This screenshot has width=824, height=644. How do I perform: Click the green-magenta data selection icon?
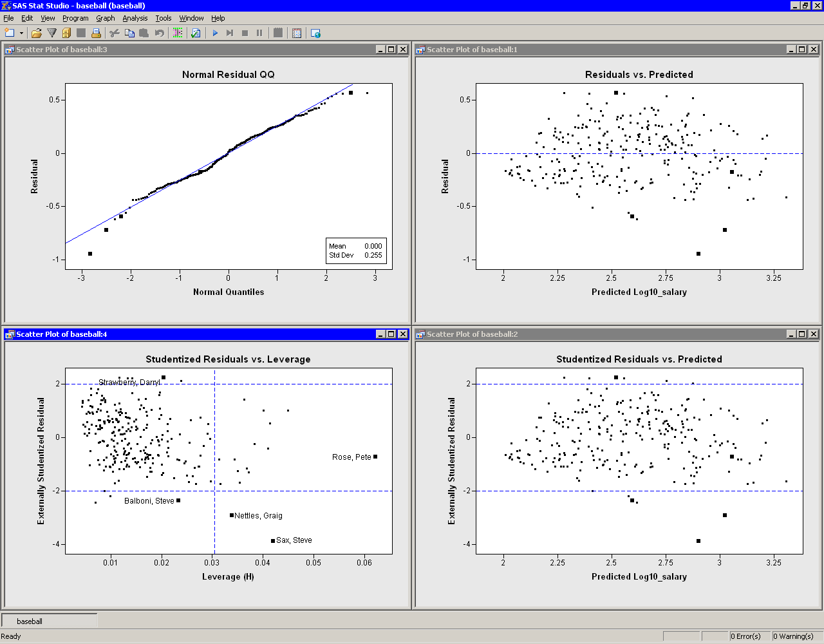178,33
